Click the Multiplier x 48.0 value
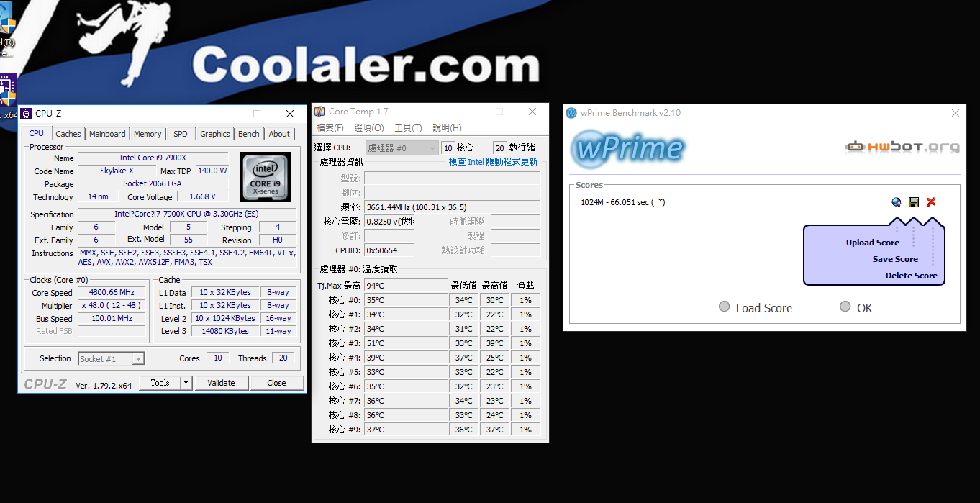 click(x=112, y=306)
